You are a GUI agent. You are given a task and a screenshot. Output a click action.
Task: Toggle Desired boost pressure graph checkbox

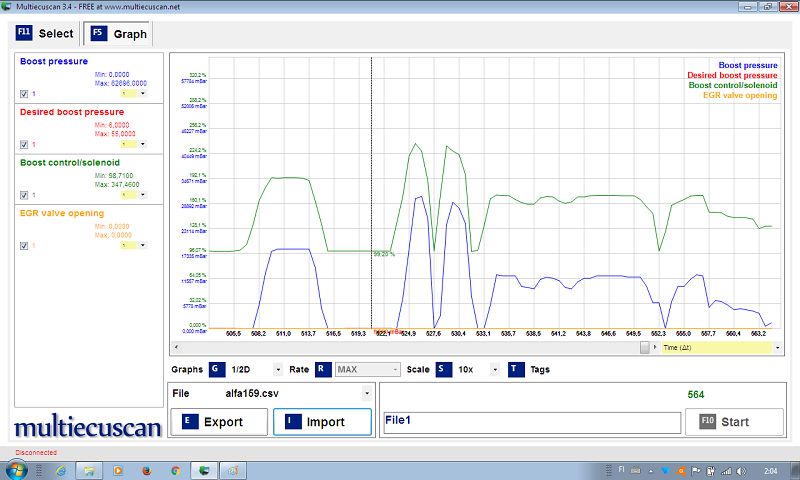(x=24, y=144)
